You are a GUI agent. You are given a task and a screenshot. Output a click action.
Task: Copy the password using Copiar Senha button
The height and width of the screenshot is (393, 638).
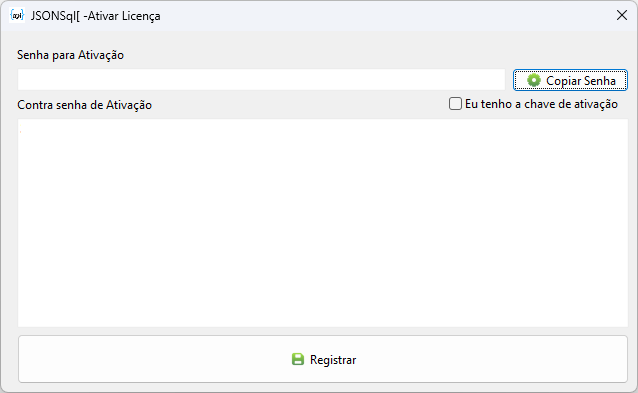[x=570, y=80]
